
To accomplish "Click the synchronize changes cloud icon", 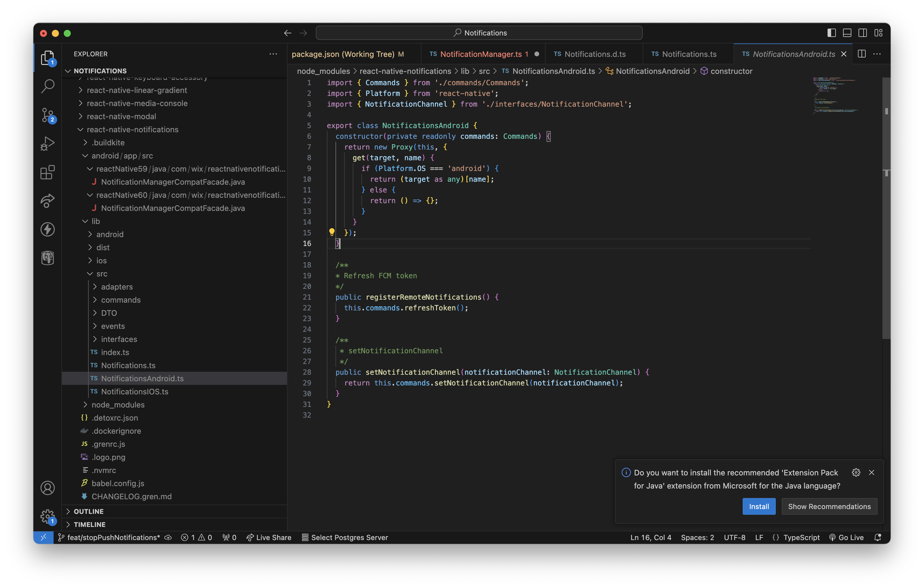I will [168, 537].
